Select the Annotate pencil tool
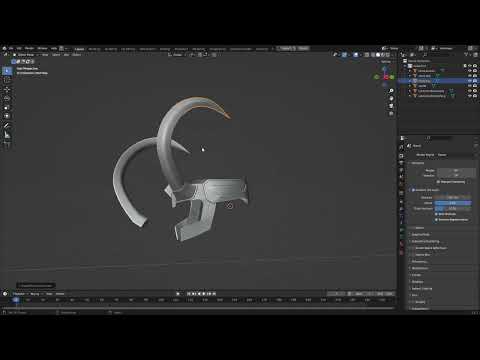 (7, 126)
